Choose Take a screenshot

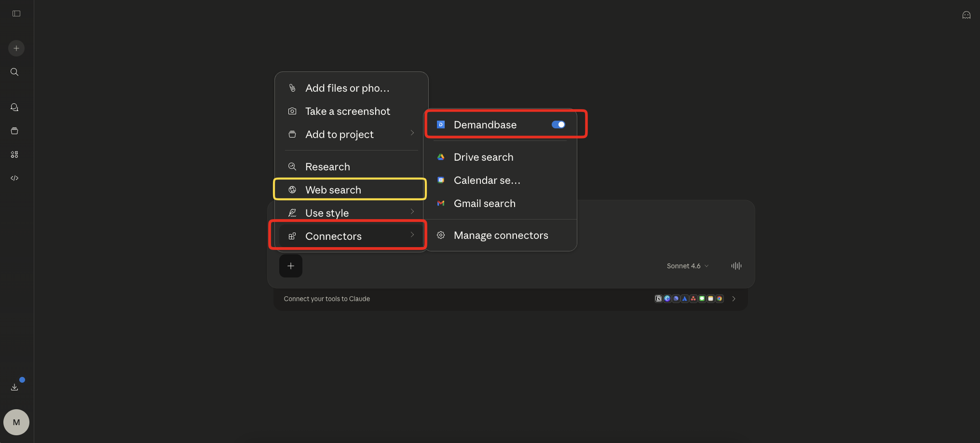(x=351, y=111)
